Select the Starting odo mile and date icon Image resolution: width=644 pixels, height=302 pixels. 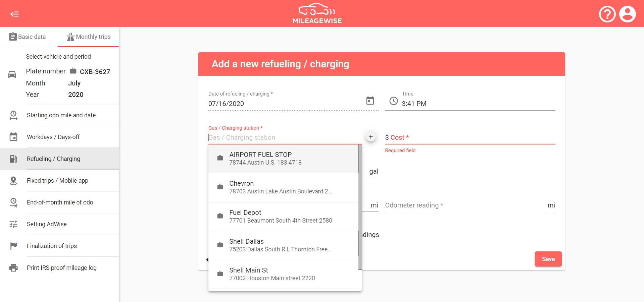coord(13,115)
